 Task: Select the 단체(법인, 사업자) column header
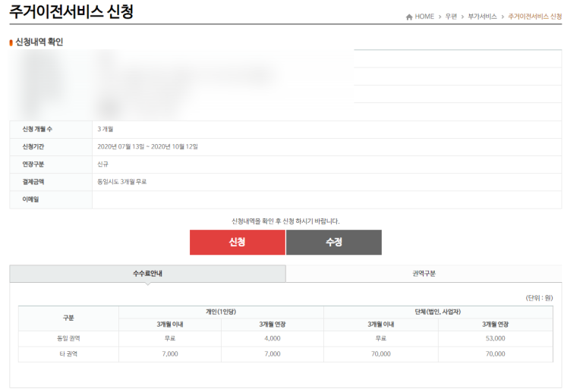pyautogui.click(x=438, y=312)
